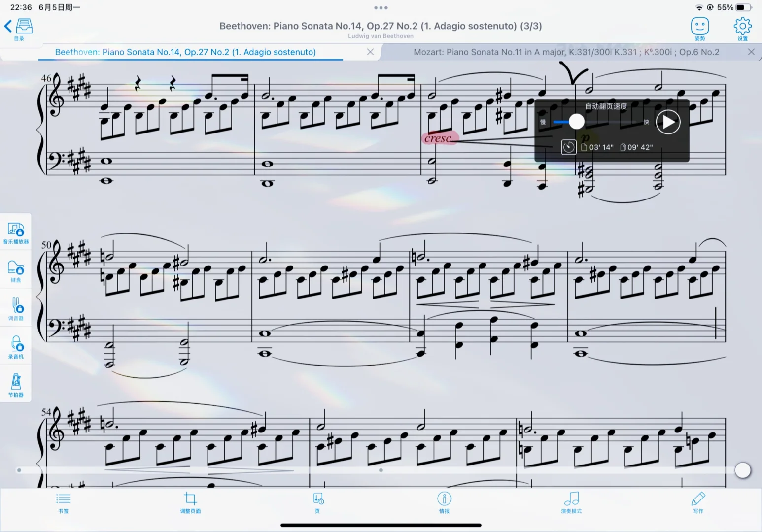Viewport: 762px width, 532px height.
Task: Adjust the auto page-turn speed slider
Action: (577, 122)
